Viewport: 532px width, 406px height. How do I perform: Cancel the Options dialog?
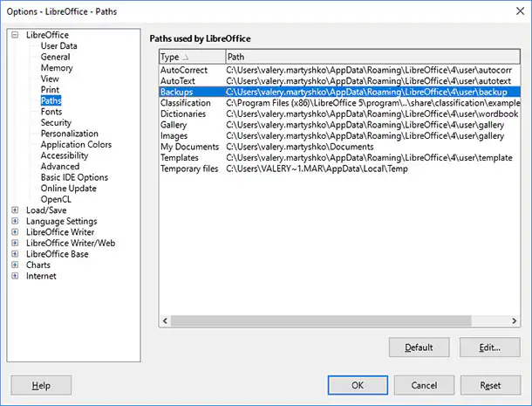pyautogui.click(x=424, y=385)
